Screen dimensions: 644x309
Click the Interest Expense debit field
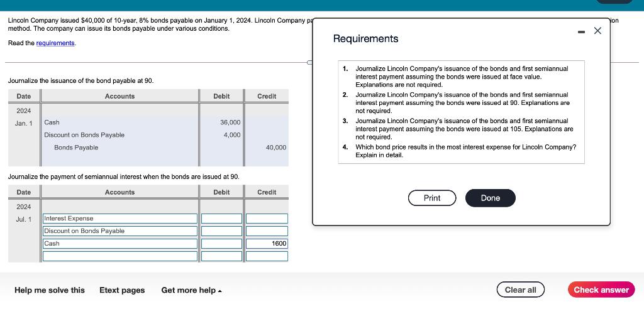click(x=221, y=219)
